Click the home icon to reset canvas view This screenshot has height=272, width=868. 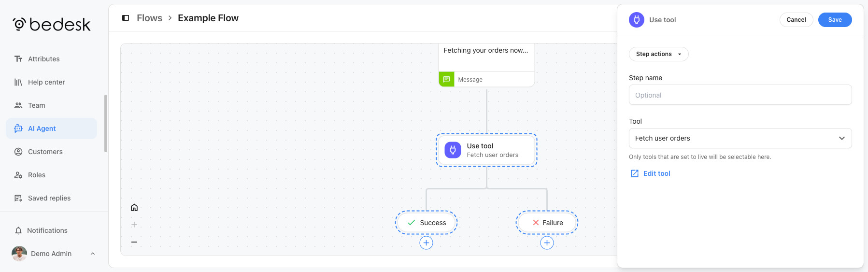[x=134, y=207]
